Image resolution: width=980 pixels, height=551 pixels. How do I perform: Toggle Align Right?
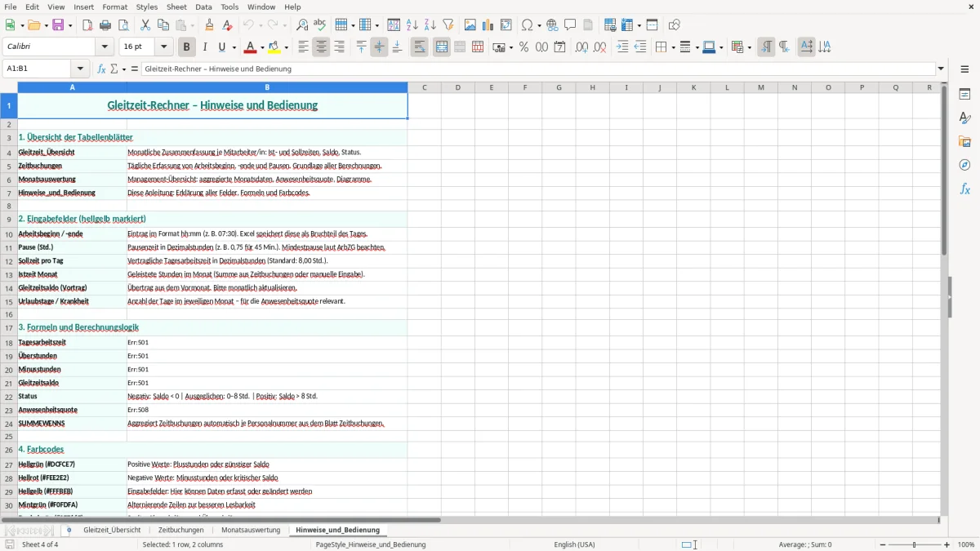(339, 47)
